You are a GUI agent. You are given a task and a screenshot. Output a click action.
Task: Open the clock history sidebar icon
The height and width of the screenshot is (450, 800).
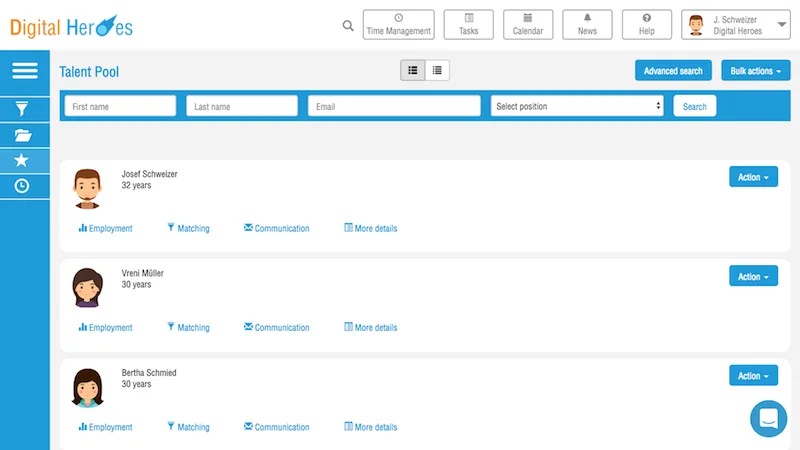[x=21, y=186]
